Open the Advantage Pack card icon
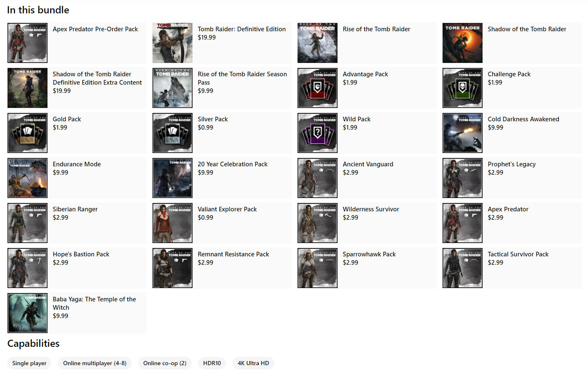Screen dimensions: 588x371 [318, 88]
